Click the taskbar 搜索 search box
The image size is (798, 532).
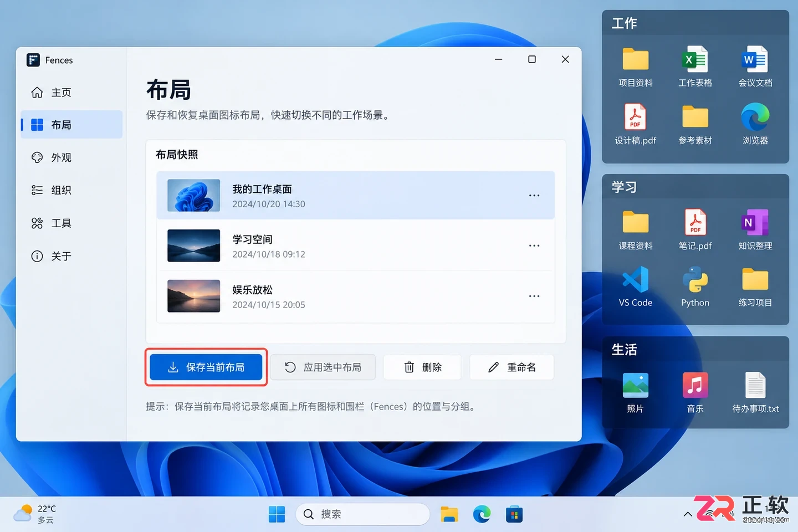[x=363, y=514]
